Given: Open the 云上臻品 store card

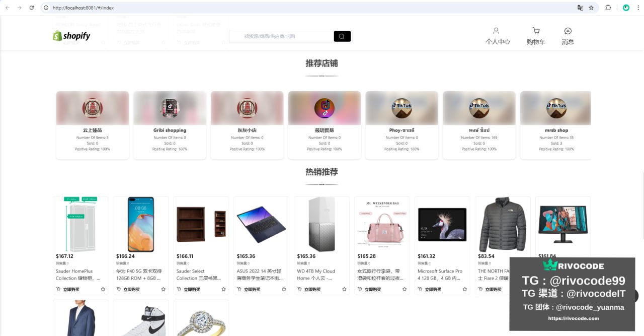Looking at the screenshot, I should (x=93, y=125).
